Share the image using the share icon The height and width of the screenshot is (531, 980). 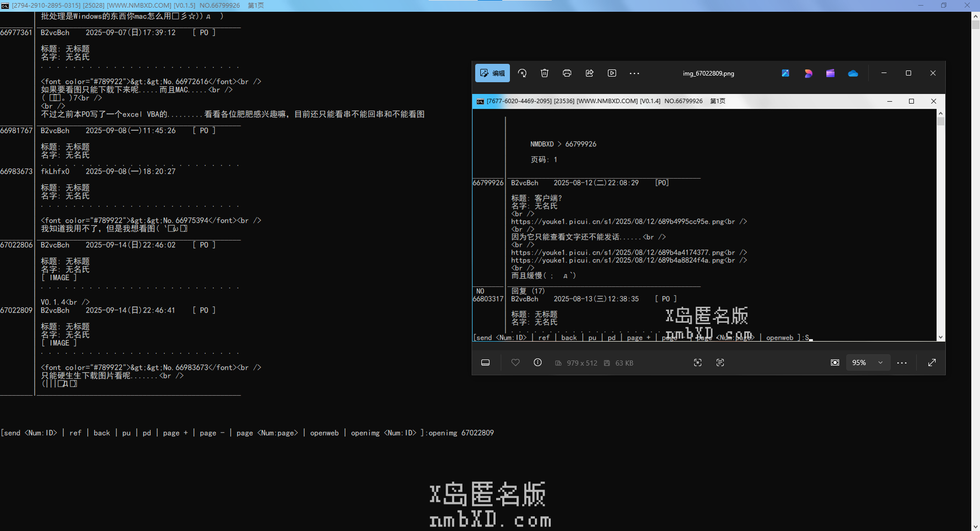click(x=590, y=73)
